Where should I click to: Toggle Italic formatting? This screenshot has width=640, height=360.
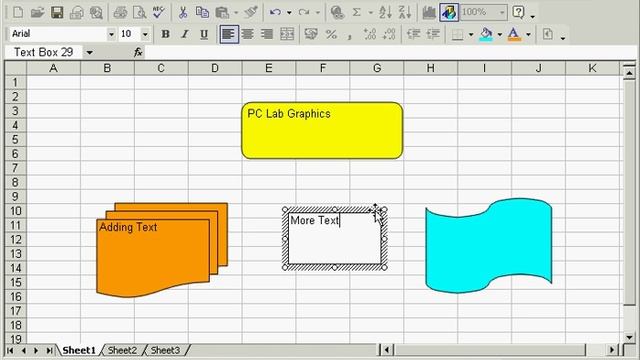184,34
